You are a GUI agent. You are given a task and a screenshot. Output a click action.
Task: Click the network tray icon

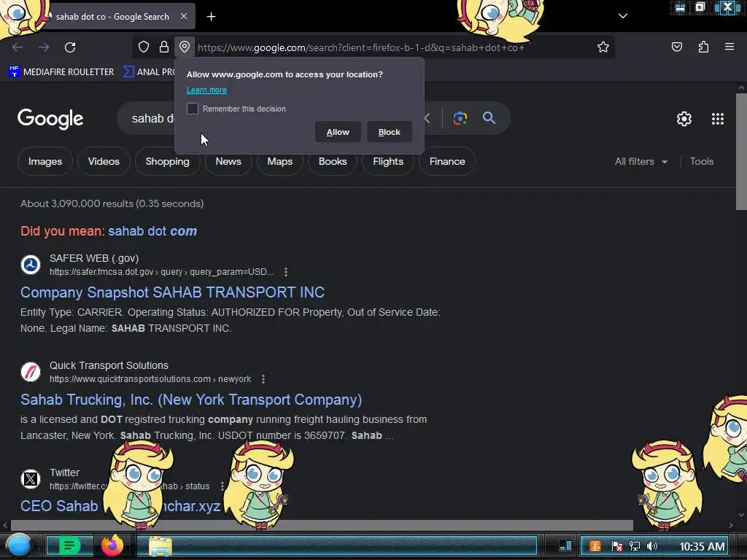(x=634, y=546)
